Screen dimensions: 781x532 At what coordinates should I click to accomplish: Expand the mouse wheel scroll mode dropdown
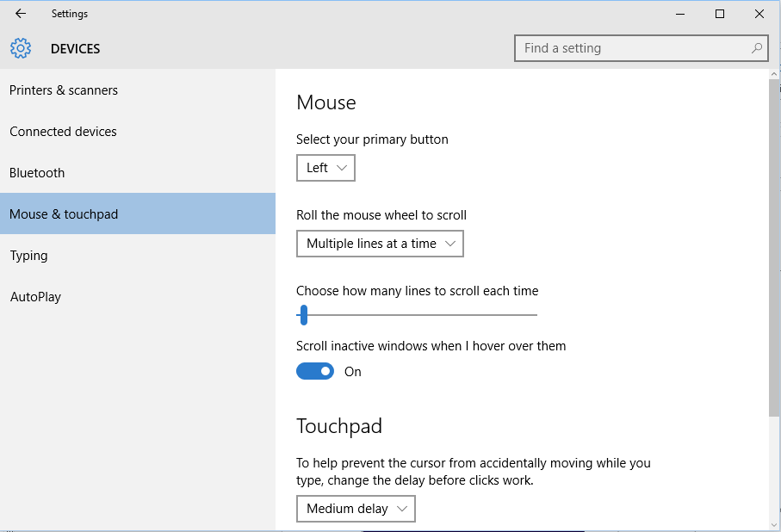380,244
